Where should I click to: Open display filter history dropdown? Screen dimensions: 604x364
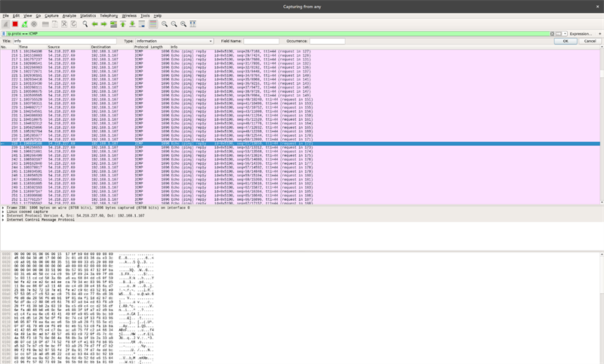[563, 33]
